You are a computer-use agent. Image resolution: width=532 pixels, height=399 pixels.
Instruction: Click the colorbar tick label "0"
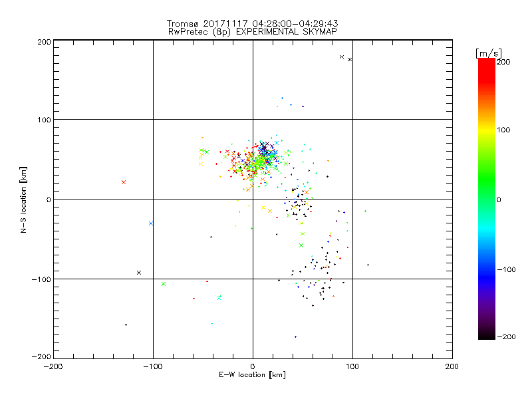(x=499, y=199)
